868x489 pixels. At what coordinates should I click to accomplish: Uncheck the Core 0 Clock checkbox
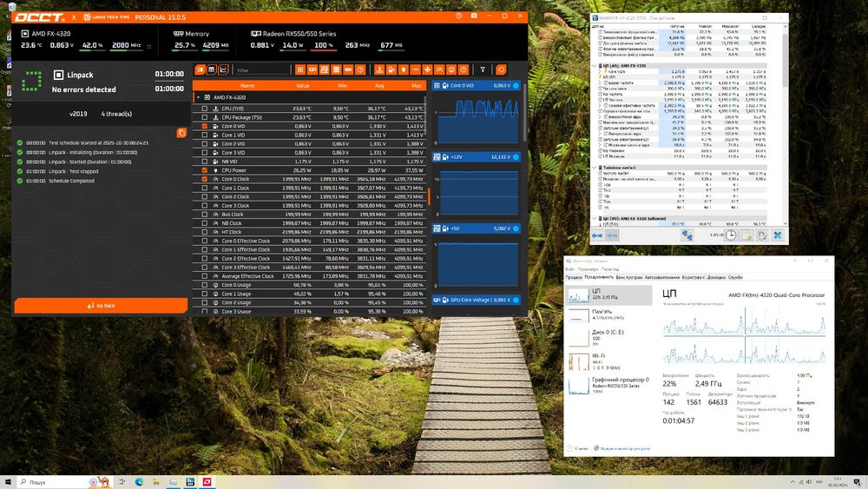tap(204, 180)
